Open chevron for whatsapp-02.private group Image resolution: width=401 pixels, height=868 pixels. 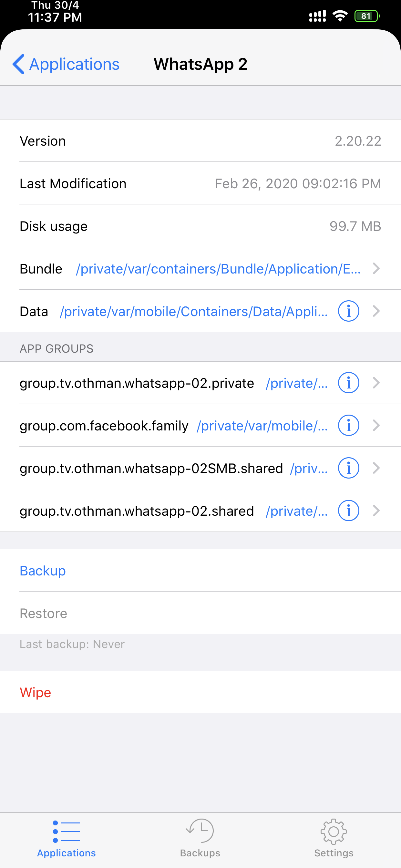tap(376, 383)
